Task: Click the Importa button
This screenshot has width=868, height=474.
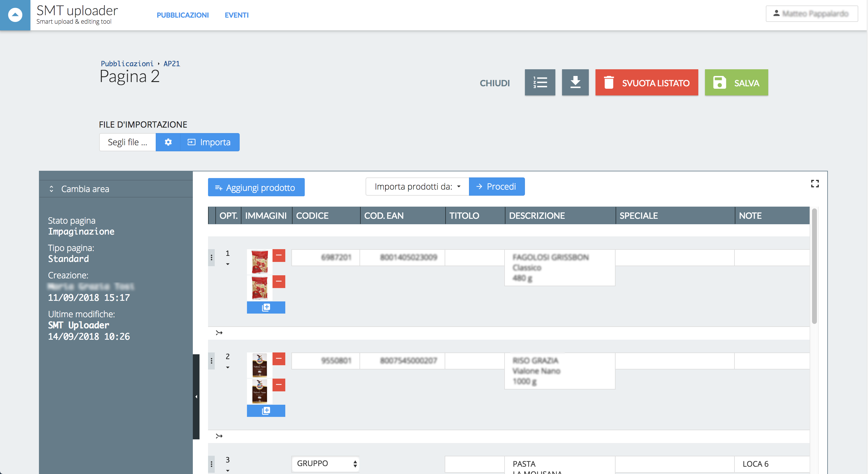Action: [x=210, y=142]
